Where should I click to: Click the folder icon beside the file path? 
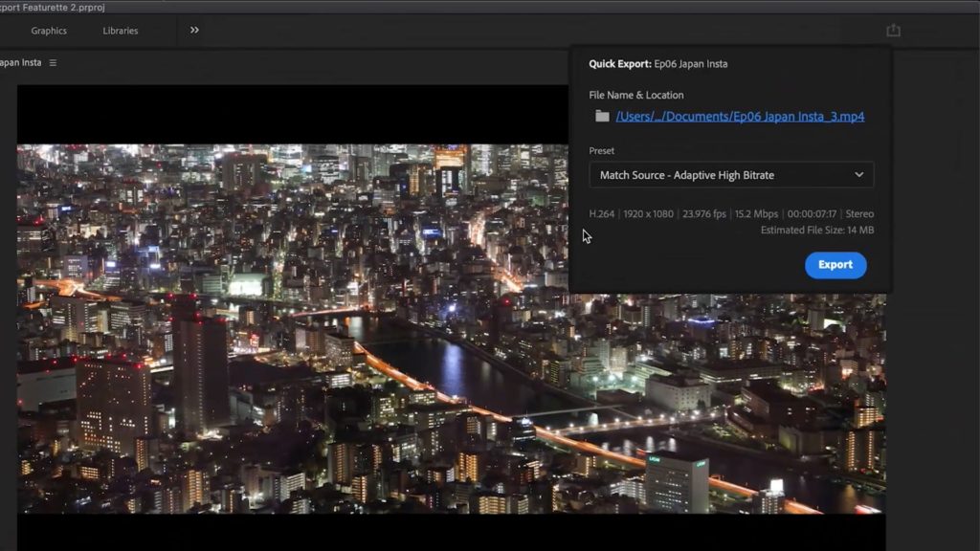tap(602, 117)
